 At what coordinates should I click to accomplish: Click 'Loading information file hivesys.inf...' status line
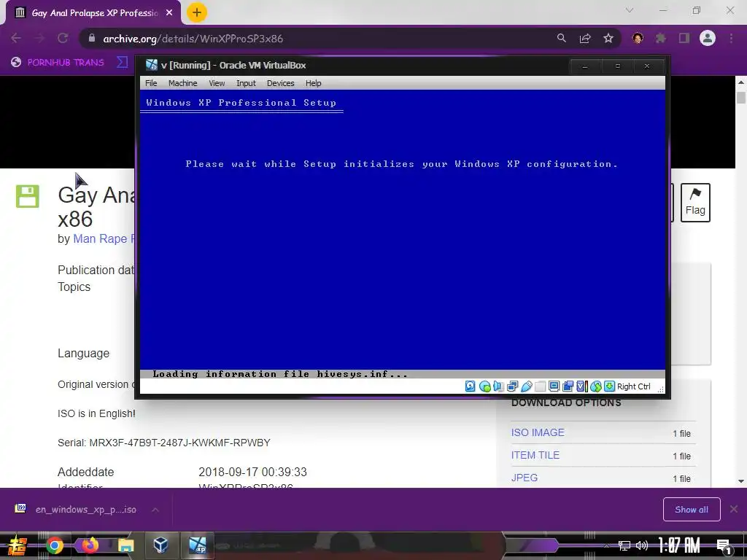[280, 374]
